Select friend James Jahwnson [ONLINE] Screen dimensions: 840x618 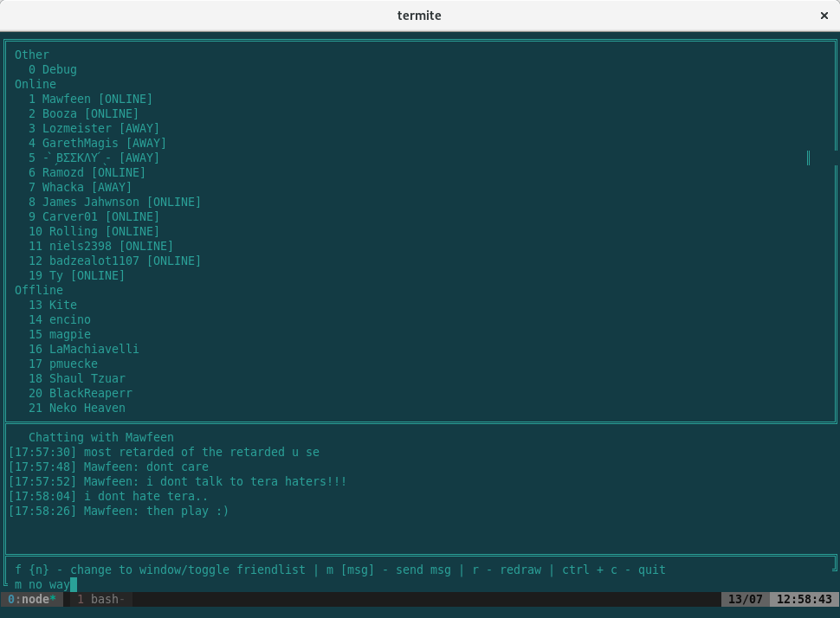click(114, 202)
